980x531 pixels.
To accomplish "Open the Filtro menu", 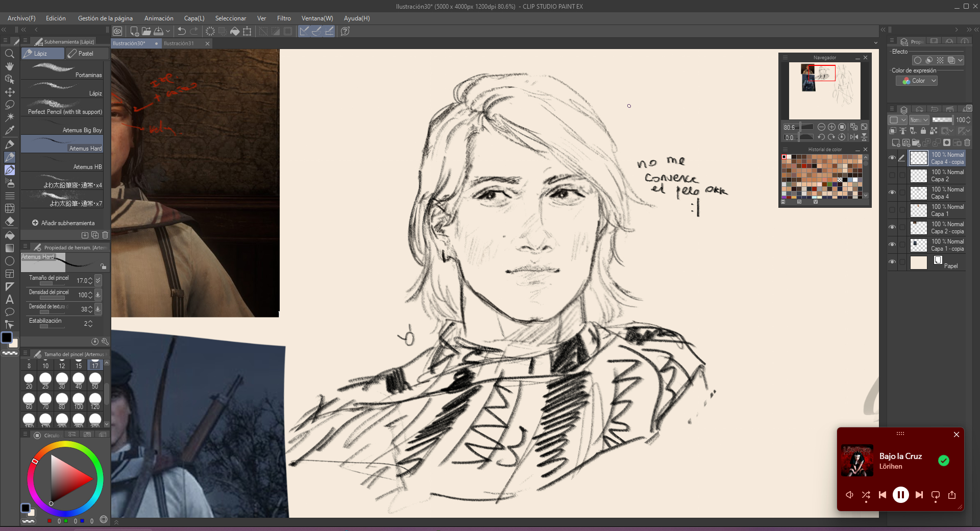I will point(284,18).
